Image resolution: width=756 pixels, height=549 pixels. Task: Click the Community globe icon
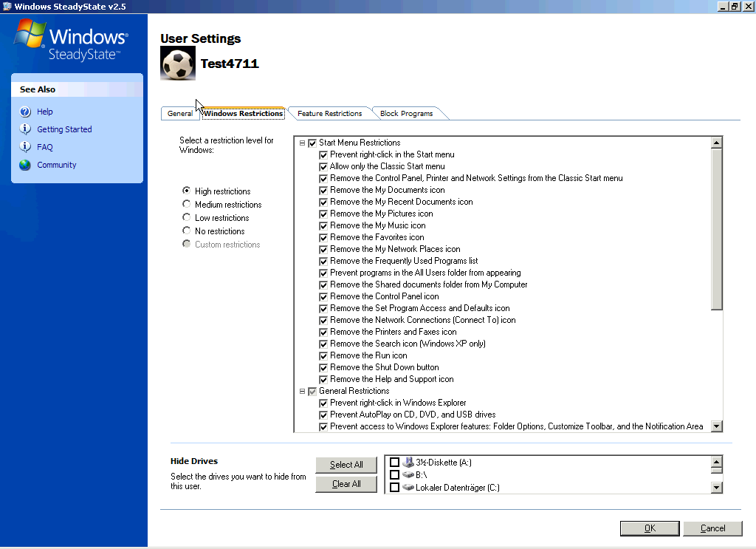point(25,165)
